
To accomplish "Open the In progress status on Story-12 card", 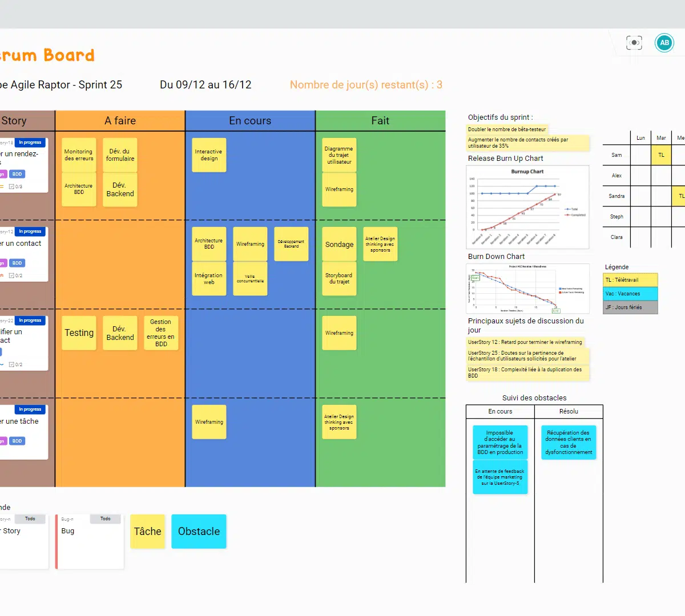I will pos(30,232).
